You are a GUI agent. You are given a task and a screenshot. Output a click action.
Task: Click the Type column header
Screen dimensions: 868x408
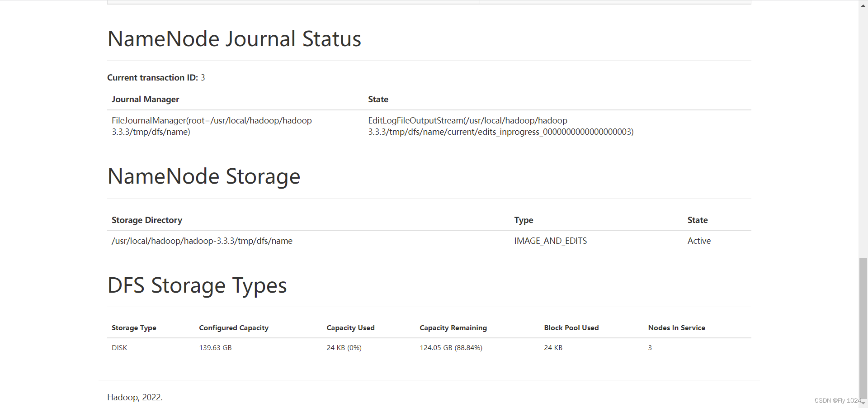tap(524, 220)
